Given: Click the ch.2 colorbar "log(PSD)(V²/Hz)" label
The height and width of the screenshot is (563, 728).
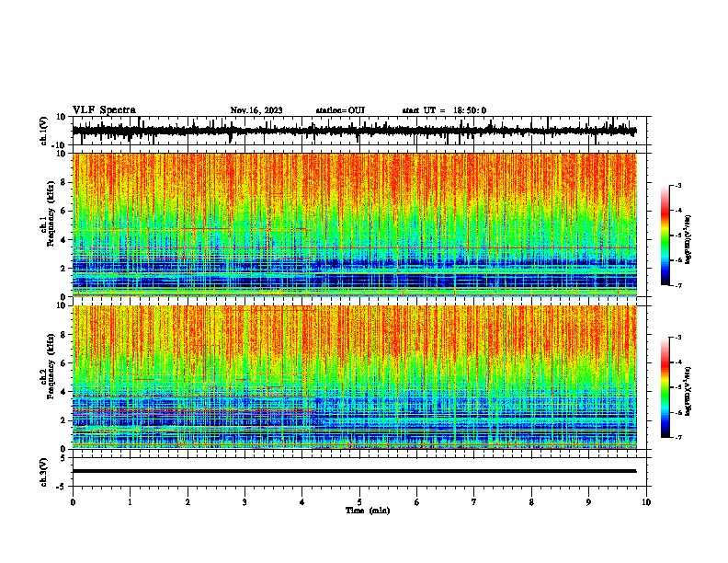Looking at the screenshot, I should [688, 391].
